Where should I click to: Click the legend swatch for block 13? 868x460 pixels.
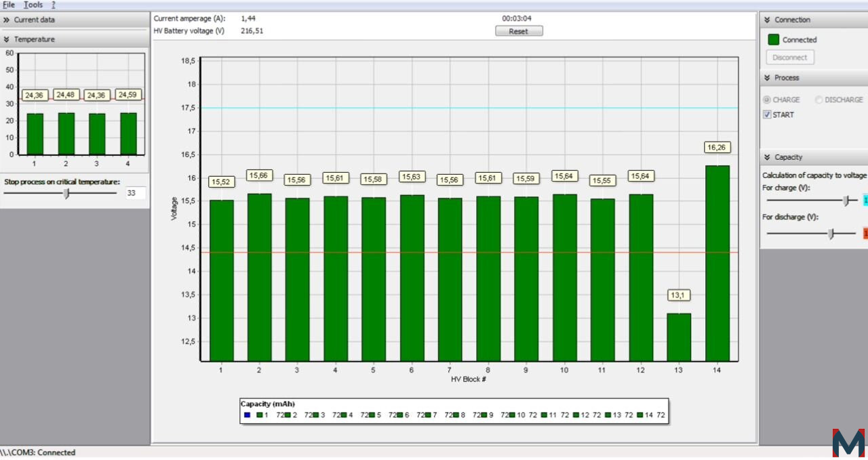point(608,415)
